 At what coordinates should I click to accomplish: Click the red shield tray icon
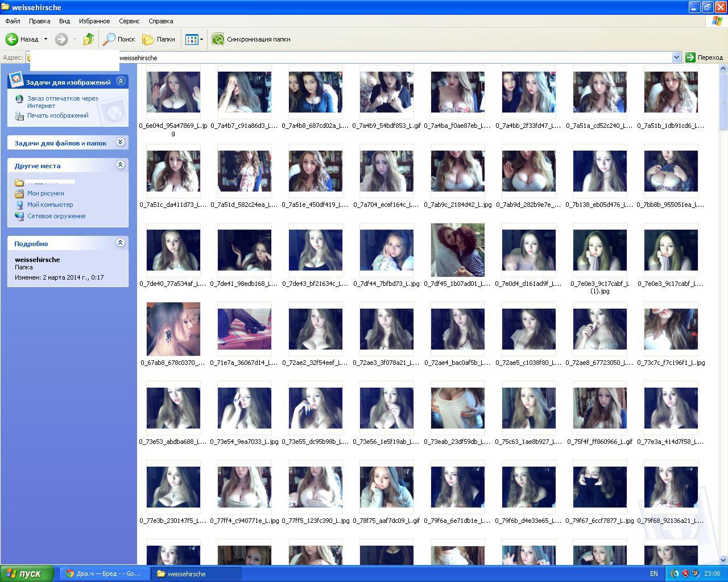tap(685, 573)
